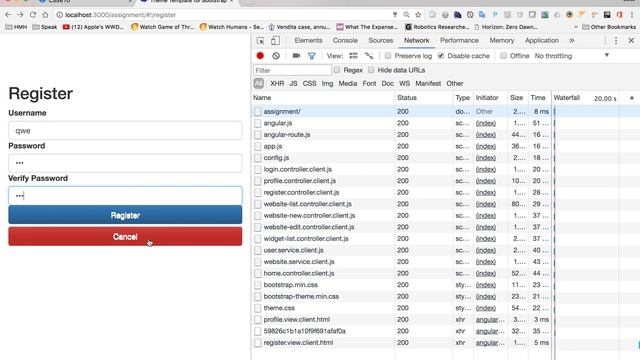This screenshot has height=360, width=640.
Task: Bookmark this page with the star icon
Action: point(418,15)
